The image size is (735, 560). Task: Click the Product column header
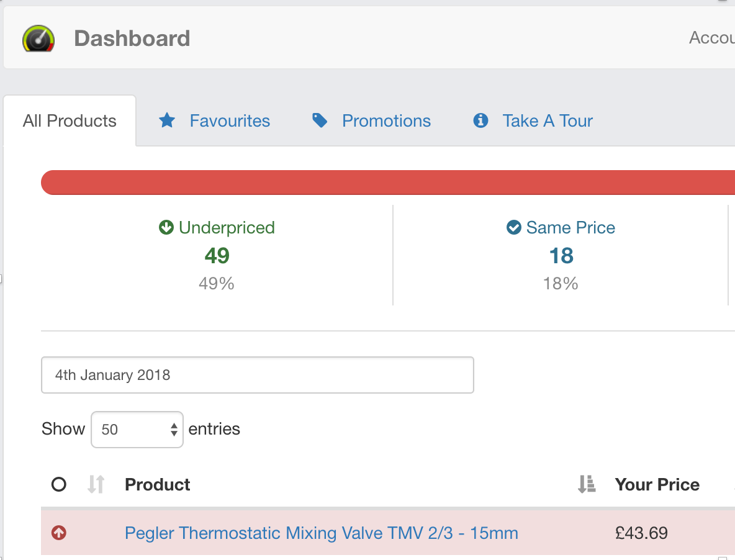(158, 484)
